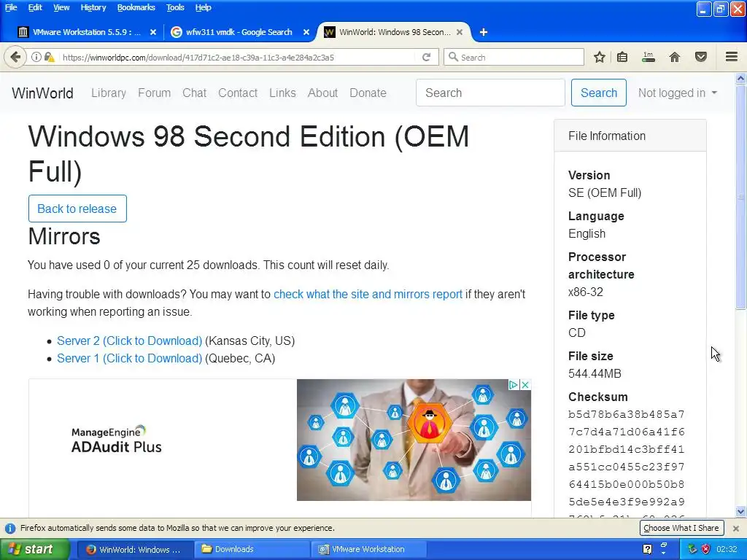Click WinWorld Windows taskbar button
This screenshot has height=560, width=747.
[x=135, y=549]
